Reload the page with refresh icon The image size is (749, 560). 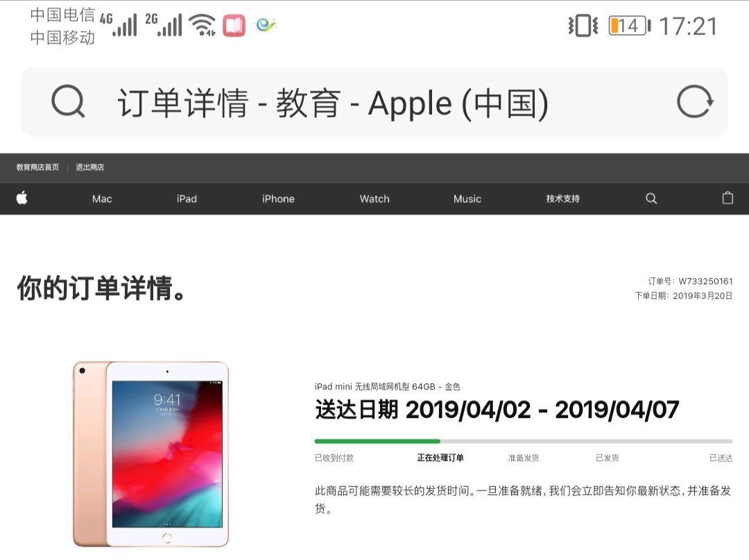point(695,101)
